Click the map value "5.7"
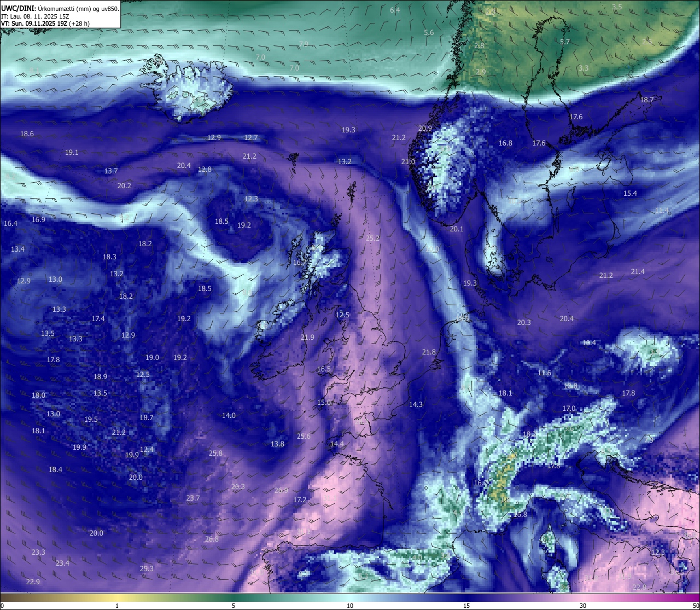 [x=565, y=42]
